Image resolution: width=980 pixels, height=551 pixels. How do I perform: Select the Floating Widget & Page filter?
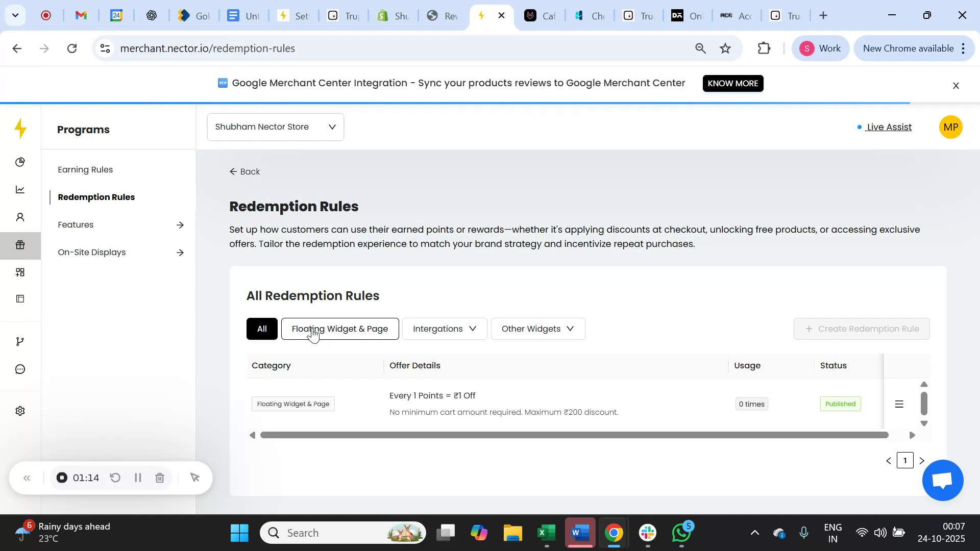[339, 329]
